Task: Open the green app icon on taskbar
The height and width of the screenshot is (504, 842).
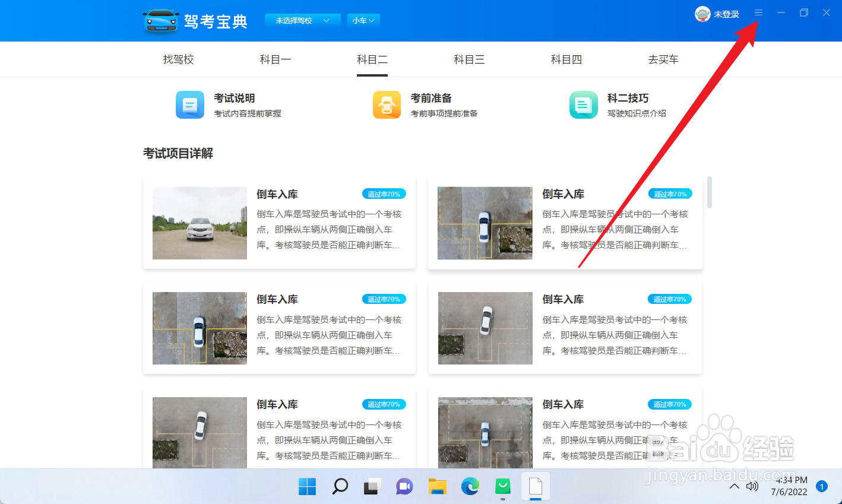Action: pos(503,487)
